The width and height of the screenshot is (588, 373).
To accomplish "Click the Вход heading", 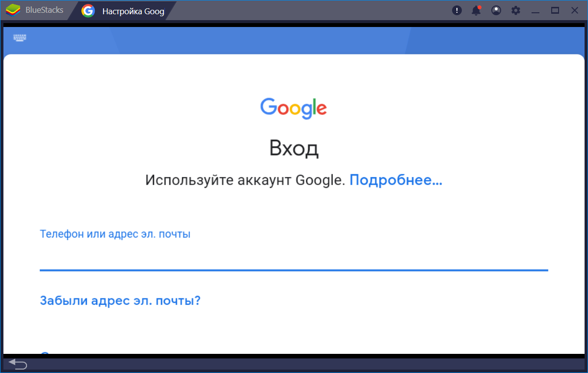I will (x=294, y=148).
